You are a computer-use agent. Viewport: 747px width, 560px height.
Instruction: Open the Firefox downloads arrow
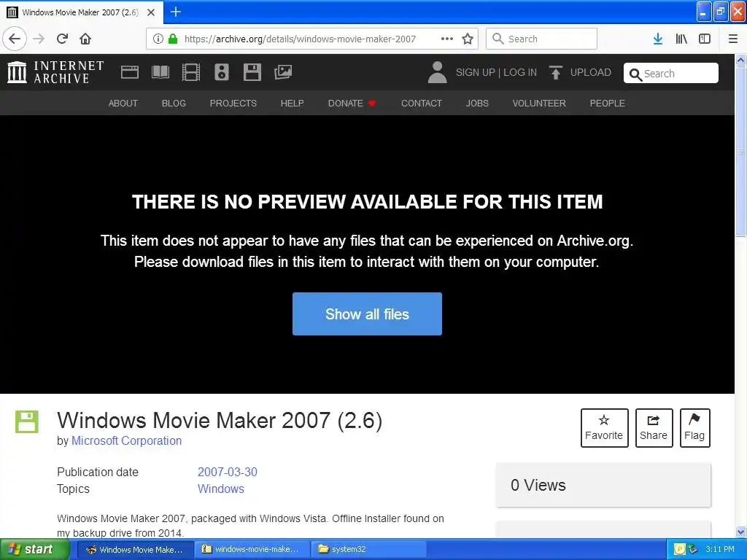(658, 39)
